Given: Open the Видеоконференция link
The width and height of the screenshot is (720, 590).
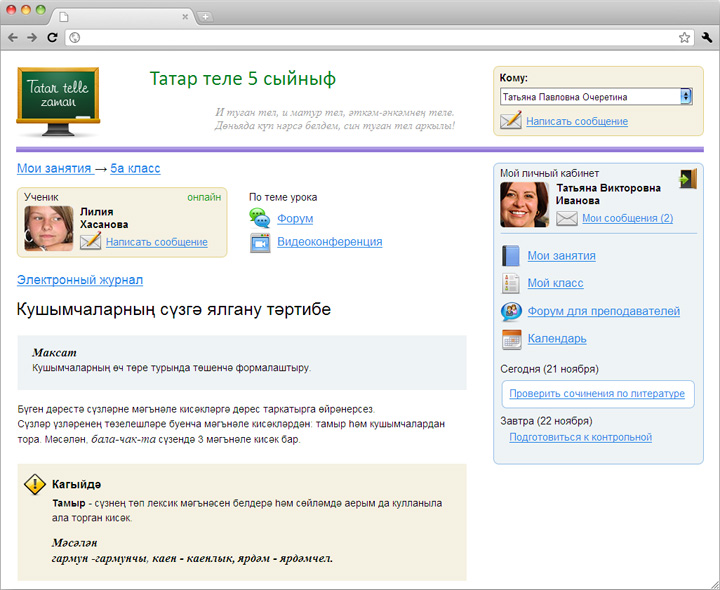Looking at the screenshot, I should click(329, 242).
